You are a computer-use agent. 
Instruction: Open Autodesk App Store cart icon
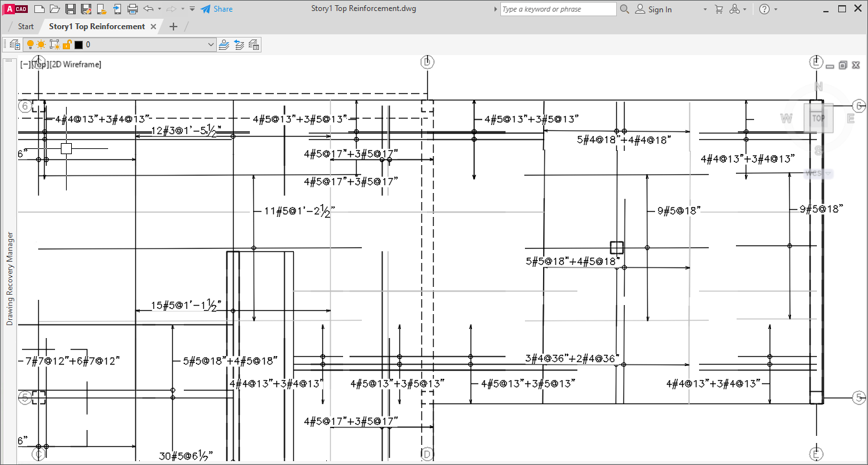[x=719, y=9]
